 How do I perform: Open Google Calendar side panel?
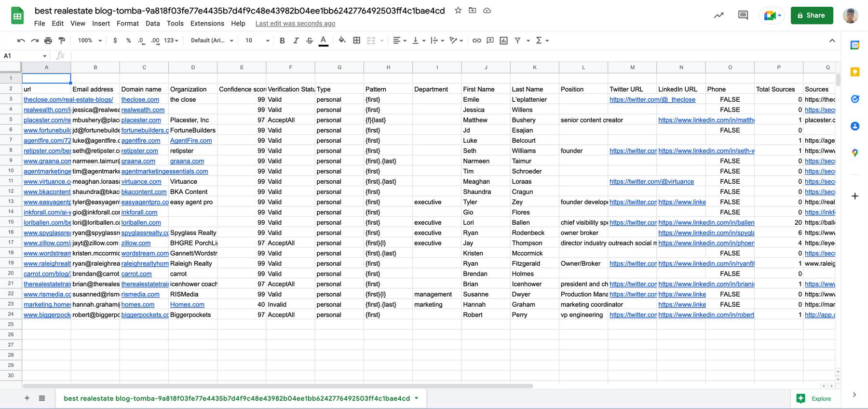854,45
